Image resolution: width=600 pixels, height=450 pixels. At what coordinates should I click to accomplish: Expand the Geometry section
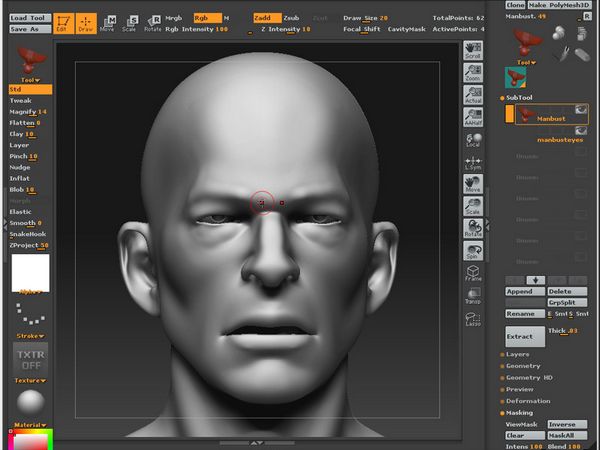point(523,366)
